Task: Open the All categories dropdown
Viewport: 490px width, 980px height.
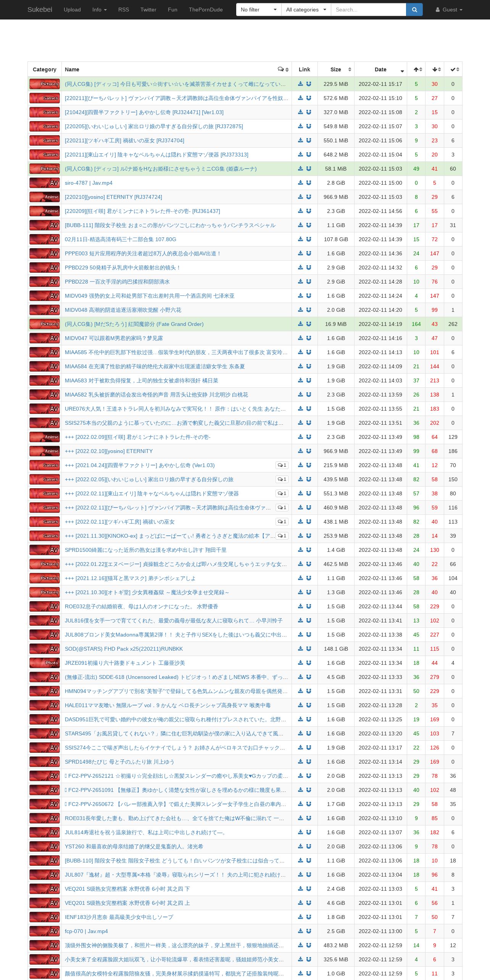Action: click(x=306, y=10)
